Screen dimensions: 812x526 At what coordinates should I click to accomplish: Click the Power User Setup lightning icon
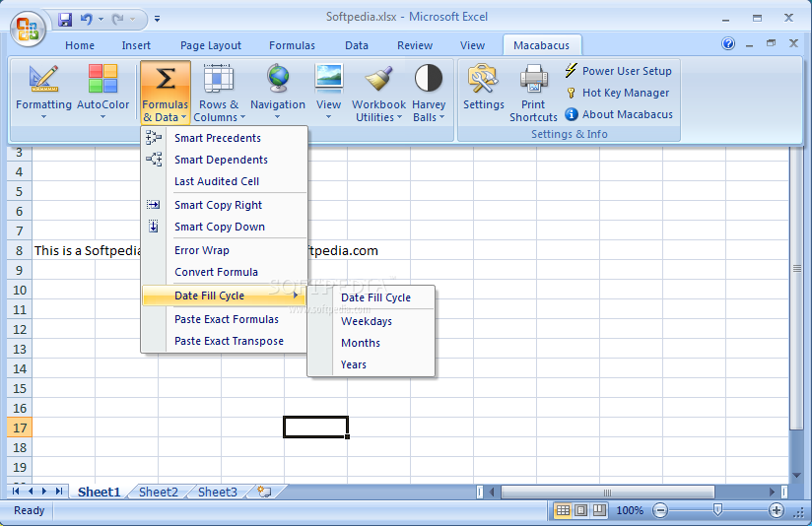click(571, 70)
